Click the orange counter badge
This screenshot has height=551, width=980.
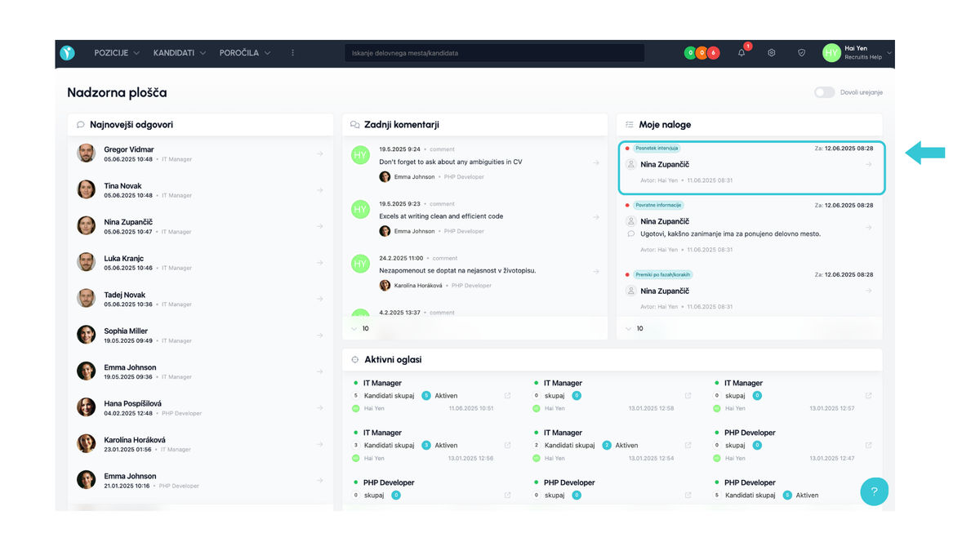[x=702, y=53]
